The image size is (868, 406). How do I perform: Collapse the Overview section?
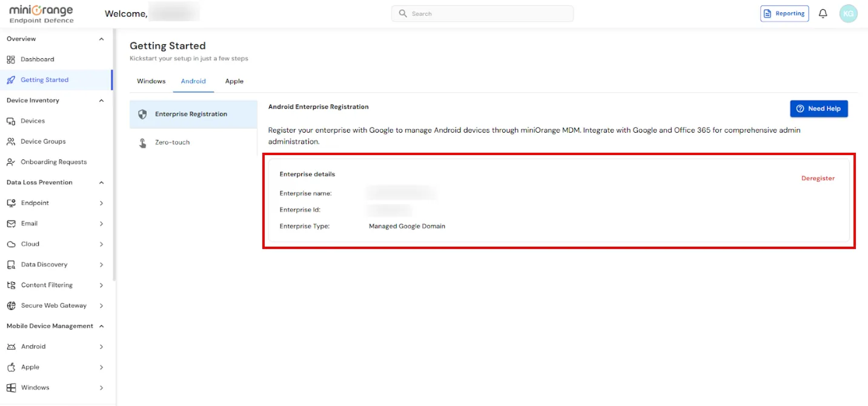tap(101, 39)
